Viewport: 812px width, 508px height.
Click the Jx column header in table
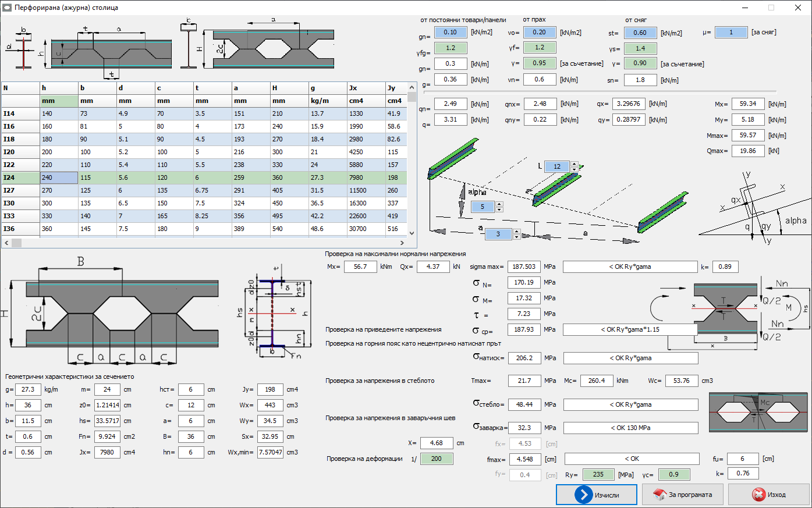[x=366, y=88]
